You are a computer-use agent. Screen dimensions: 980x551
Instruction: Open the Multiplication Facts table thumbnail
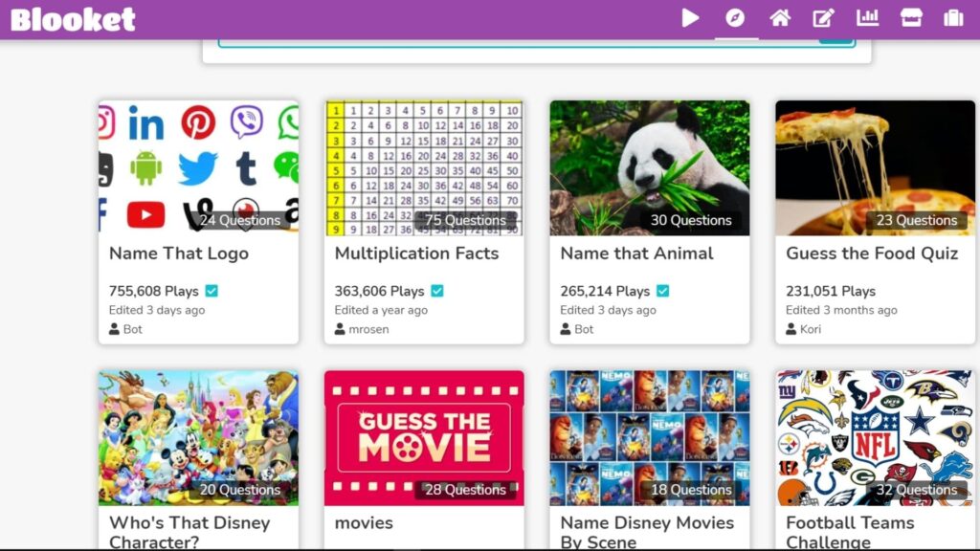[424, 168]
